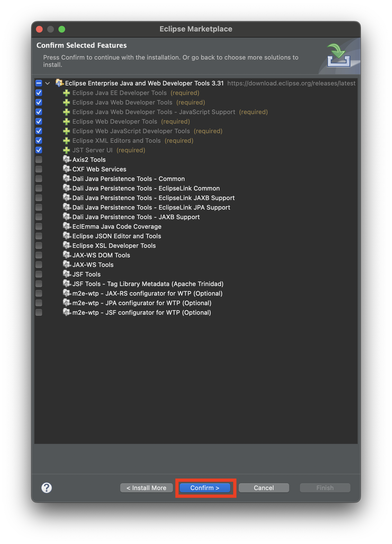Screen dimensions: 392x544
Task: Tick the JAX-WS DOM Tools checkbox
Action: (39, 255)
